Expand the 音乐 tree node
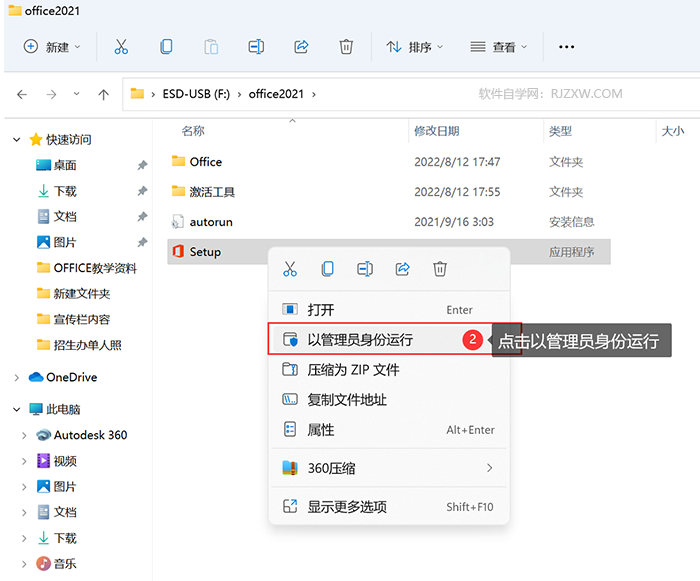 coord(24,564)
